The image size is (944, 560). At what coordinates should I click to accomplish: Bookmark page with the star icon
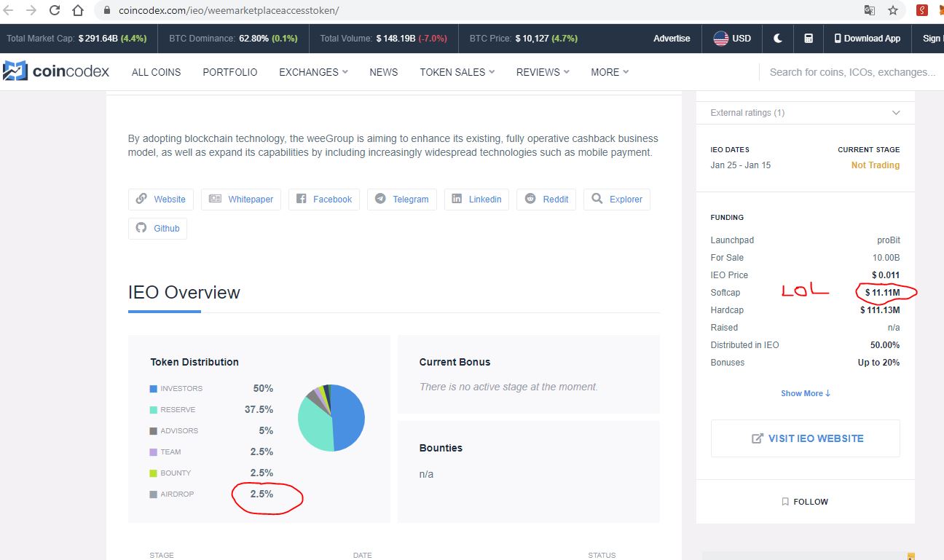click(x=893, y=11)
